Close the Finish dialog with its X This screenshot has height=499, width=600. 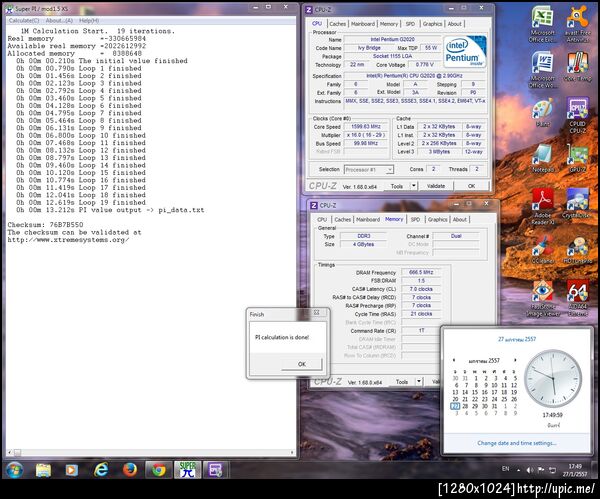(316, 313)
